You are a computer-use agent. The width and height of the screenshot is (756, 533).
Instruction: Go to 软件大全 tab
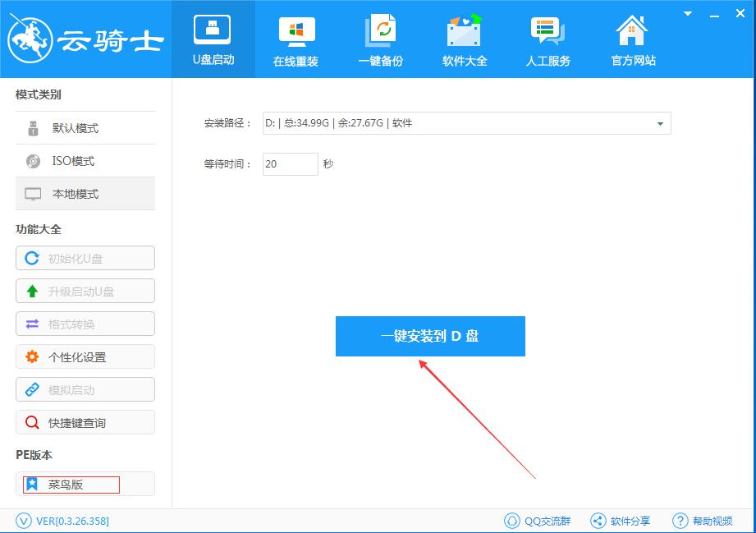[x=465, y=39]
